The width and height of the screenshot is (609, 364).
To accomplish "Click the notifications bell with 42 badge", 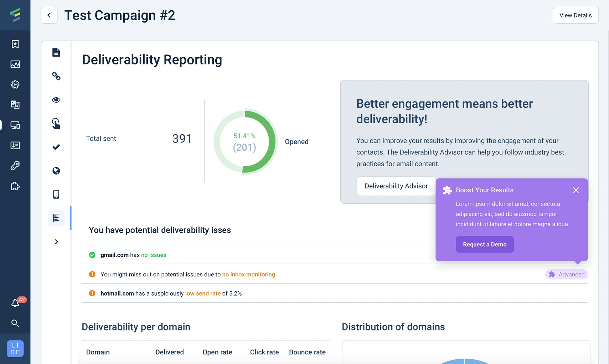I will pos(16,303).
